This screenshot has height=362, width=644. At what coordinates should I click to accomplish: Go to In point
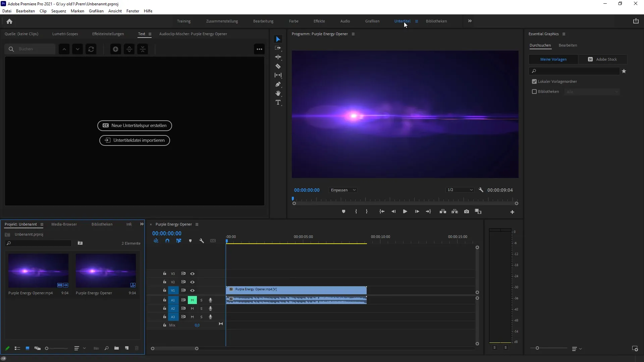tap(382, 212)
